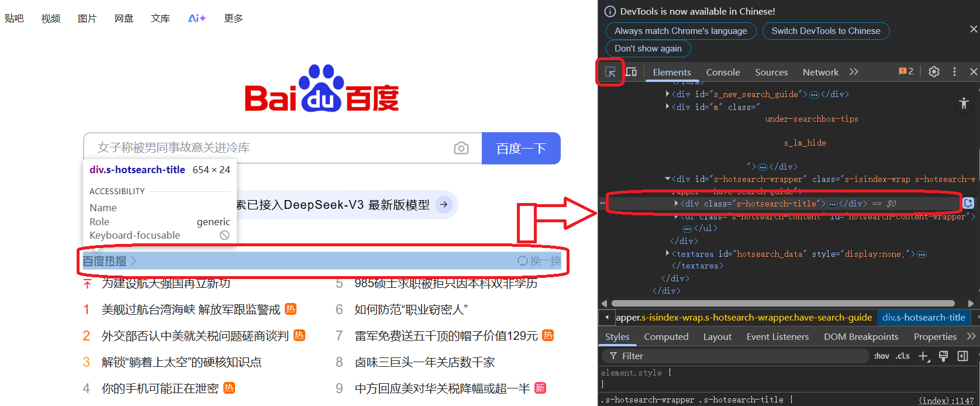
Task: Open the Layout tab
Action: coord(717,336)
